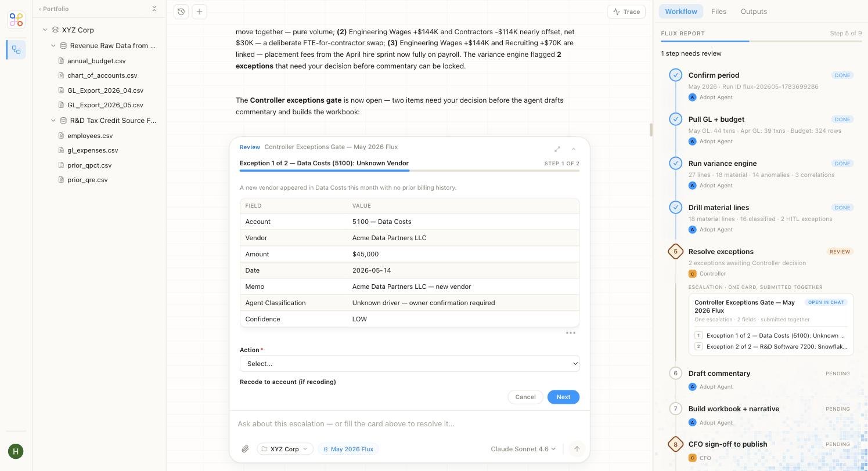Switch to Outputs tab
Image resolution: width=868 pixels, height=471 pixels.
(754, 12)
